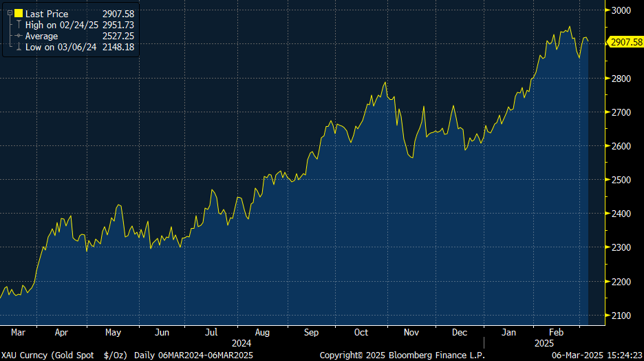The image size is (644, 361).
Task: Collapse the Last Price legend tree
Action: point(8,13)
